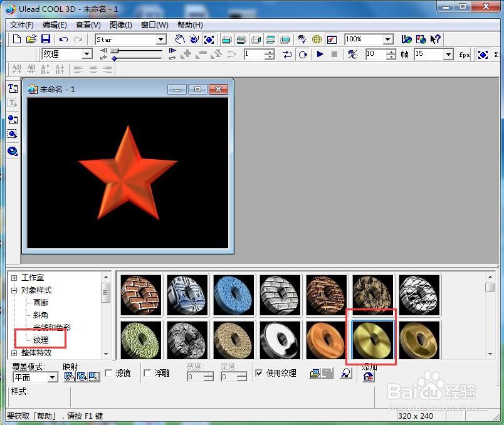Image resolution: width=504 pixels, height=425 pixels.
Task: Click the blue key frame diamond marker
Action: [x=115, y=58]
